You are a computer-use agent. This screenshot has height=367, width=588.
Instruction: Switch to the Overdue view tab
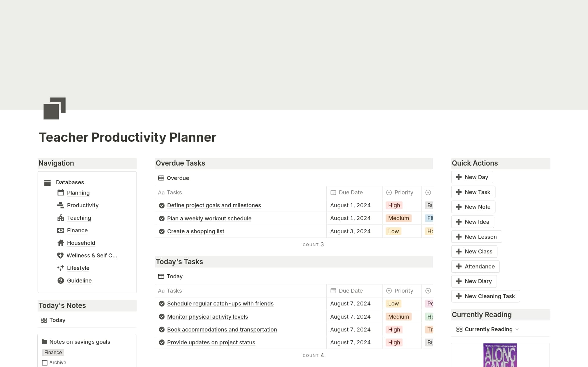pyautogui.click(x=178, y=178)
